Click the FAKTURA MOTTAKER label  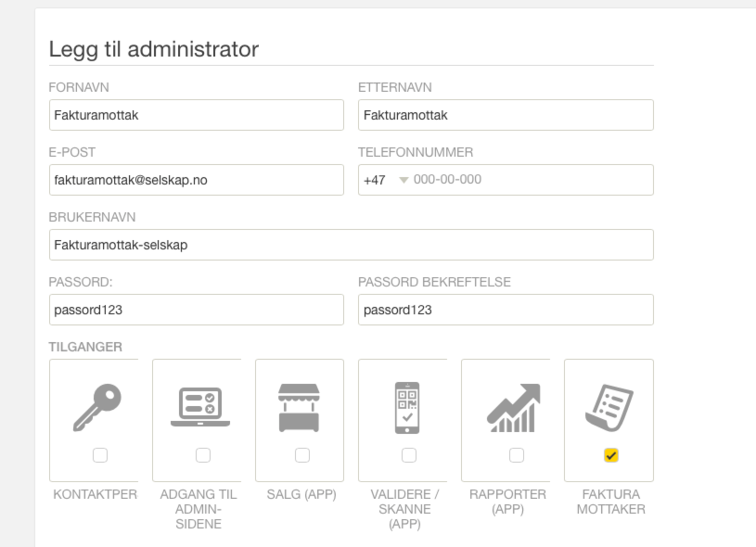coord(611,502)
